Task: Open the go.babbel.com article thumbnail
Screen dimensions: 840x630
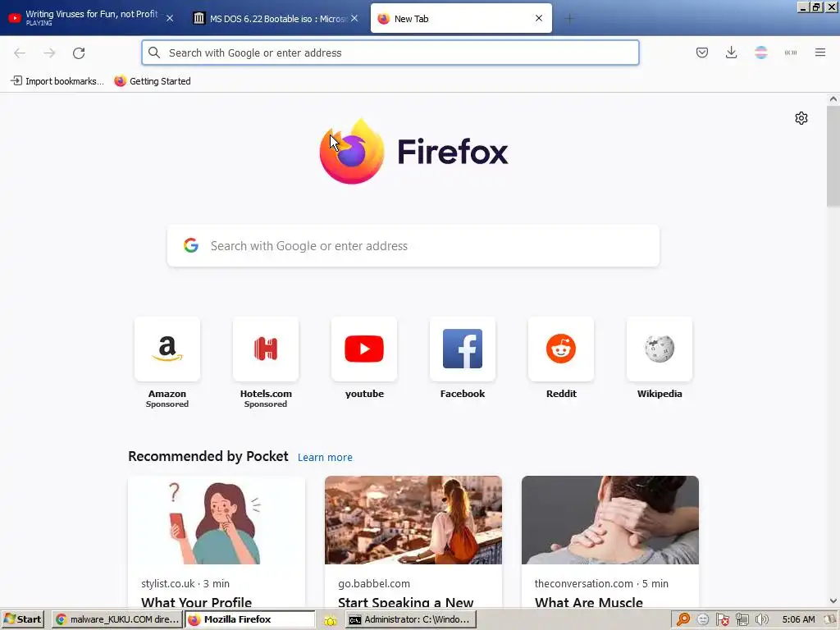Action: pyautogui.click(x=413, y=519)
